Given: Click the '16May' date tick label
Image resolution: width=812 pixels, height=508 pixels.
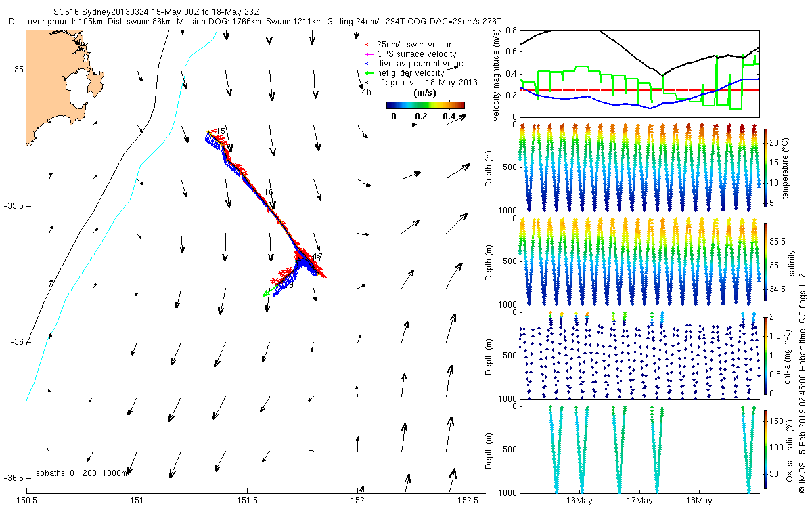Looking at the screenshot, I should [x=581, y=501].
